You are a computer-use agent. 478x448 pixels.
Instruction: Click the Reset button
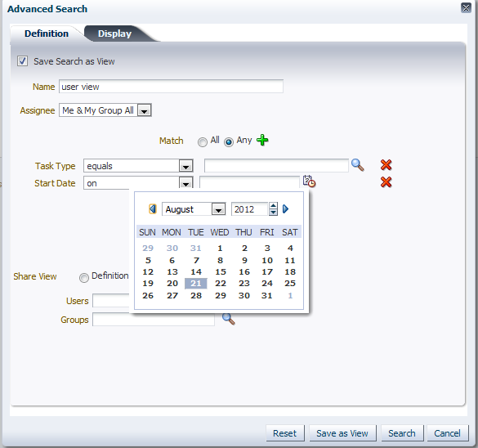284,433
